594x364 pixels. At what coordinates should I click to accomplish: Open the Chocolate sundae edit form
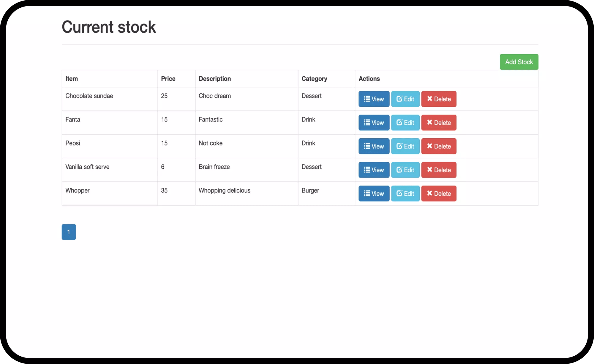click(x=405, y=99)
